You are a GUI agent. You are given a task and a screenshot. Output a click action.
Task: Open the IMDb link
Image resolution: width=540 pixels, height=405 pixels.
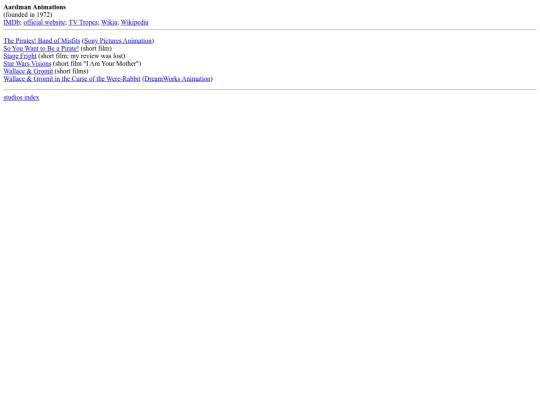point(12,22)
